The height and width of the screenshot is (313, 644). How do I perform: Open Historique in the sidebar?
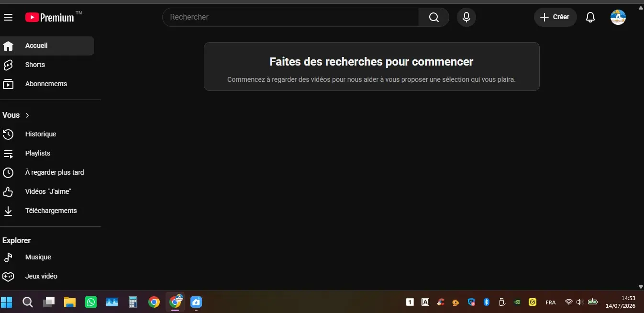(x=47, y=134)
